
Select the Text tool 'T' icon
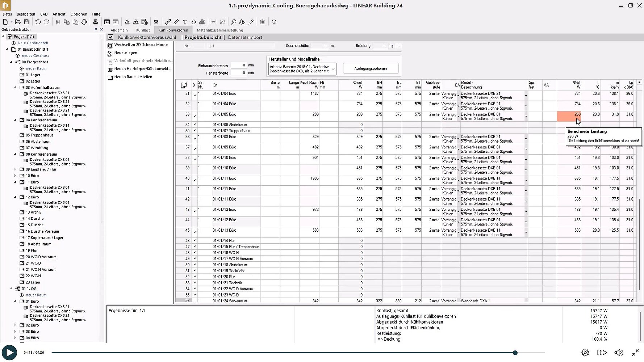click(185, 22)
